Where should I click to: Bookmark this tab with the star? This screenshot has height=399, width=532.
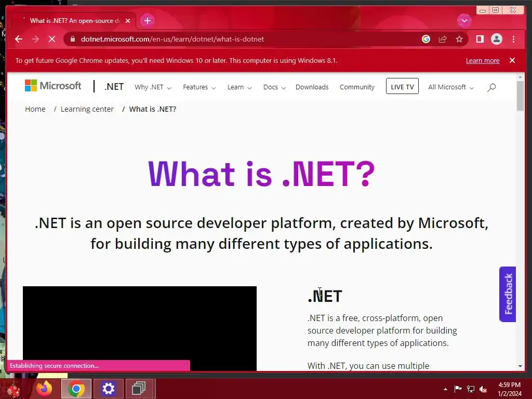click(x=459, y=39)
